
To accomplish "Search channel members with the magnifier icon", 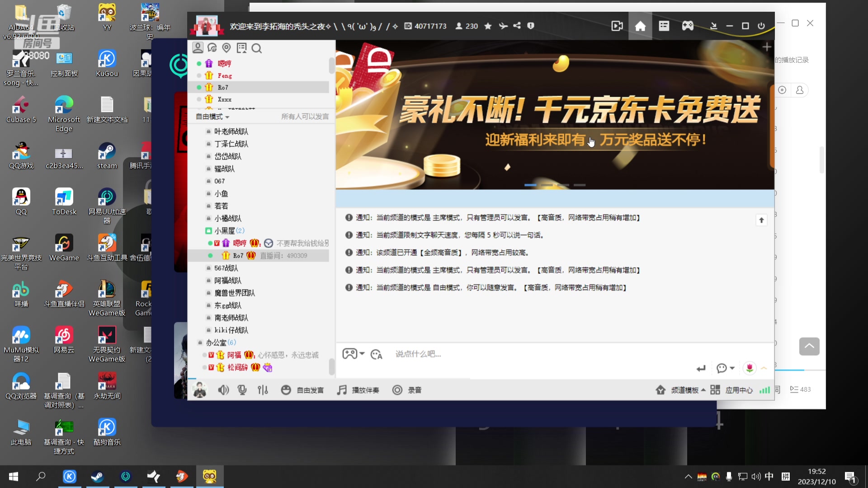I will pos(257,48).
